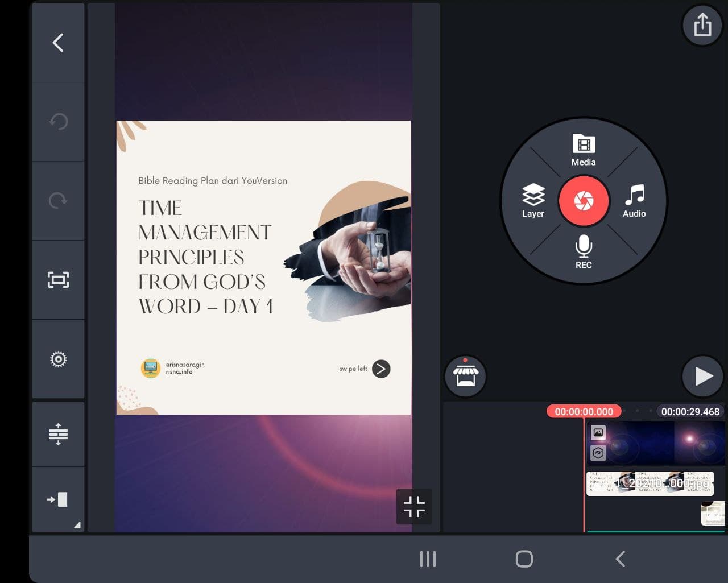This screenshot has height=583, width=728.
Task: Open Android recent apps button
Action: [428, 559]
